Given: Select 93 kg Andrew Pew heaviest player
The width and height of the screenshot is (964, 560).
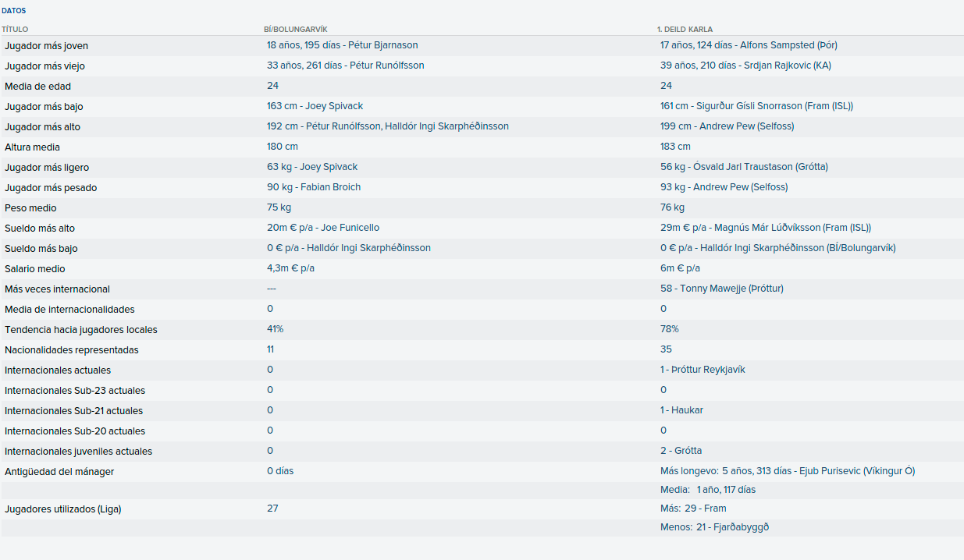Looking at the screenshot, I should 724,187.
